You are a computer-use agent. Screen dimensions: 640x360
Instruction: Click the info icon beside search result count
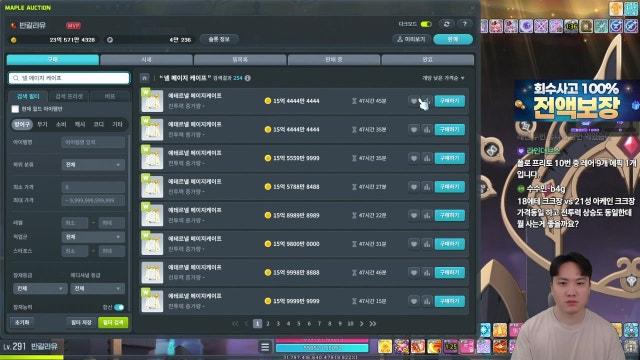pyautogui.click(x=248, y=78)
